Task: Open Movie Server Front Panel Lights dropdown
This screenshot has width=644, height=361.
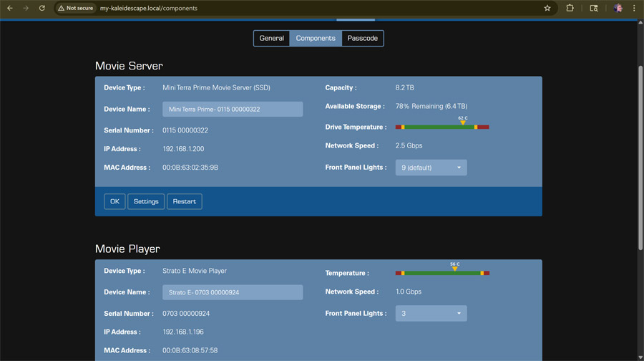Action: (431, 168)
